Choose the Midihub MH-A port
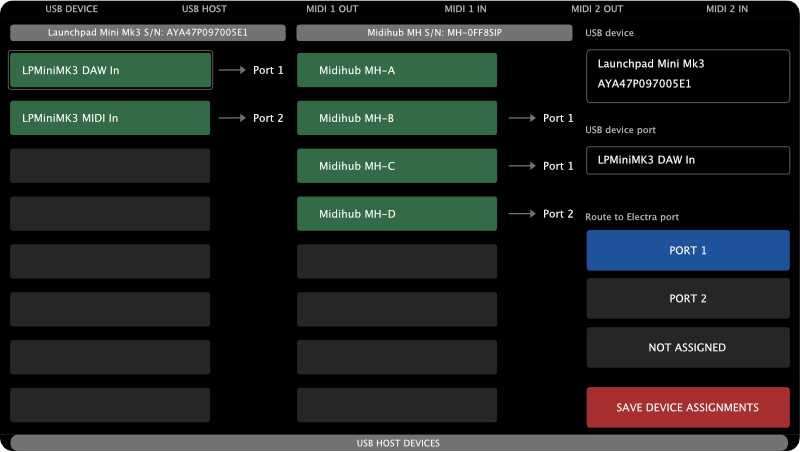The image size is (800, 452). (x=397, y=70)
